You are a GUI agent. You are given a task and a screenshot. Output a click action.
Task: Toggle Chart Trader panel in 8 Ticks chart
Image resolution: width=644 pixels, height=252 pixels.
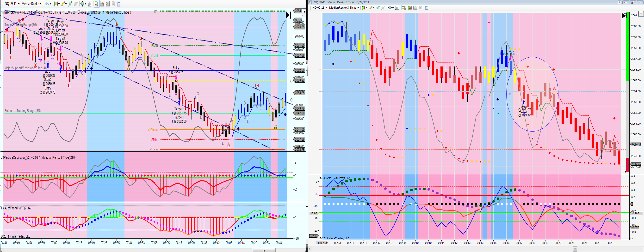point(97,4)
